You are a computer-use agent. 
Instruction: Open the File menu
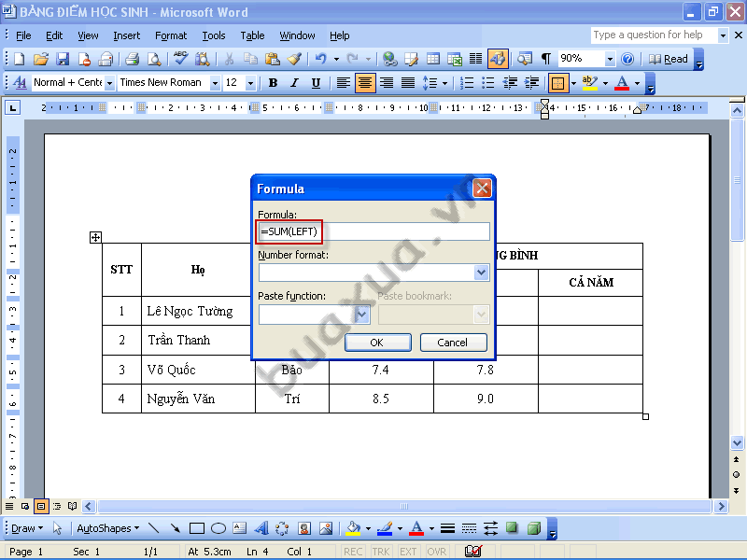[x=23, y=35]
